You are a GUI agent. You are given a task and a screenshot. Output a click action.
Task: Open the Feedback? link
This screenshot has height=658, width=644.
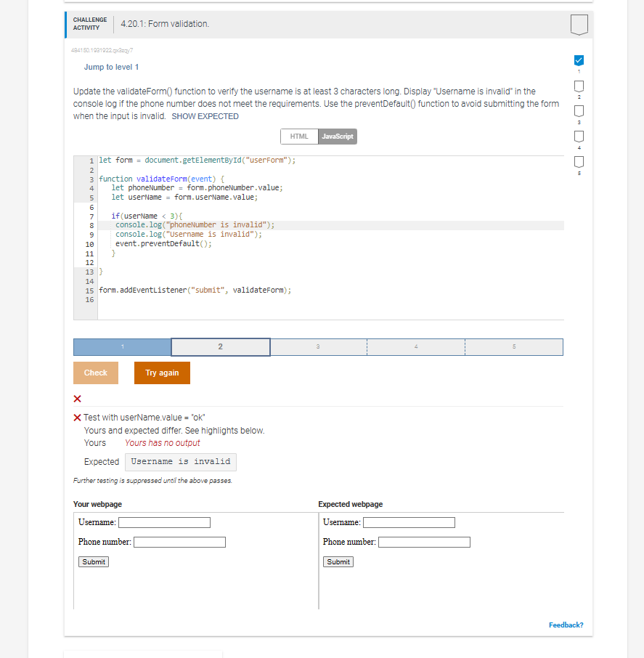click(566, 625)
